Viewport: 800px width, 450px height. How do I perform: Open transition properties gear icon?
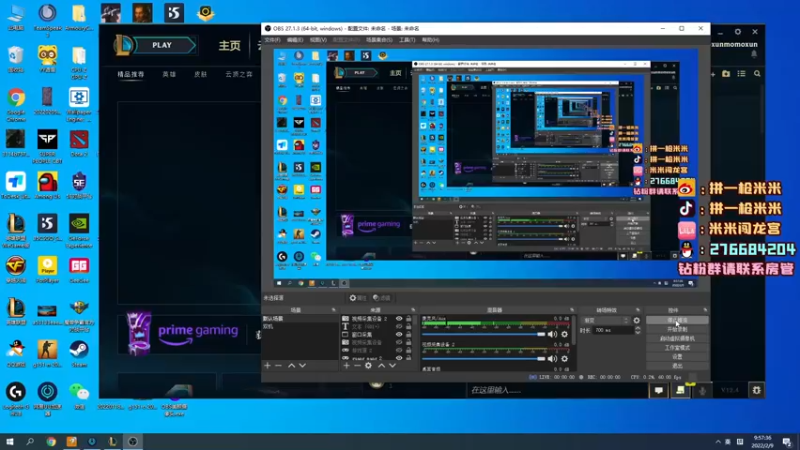[x=636, y=320]
